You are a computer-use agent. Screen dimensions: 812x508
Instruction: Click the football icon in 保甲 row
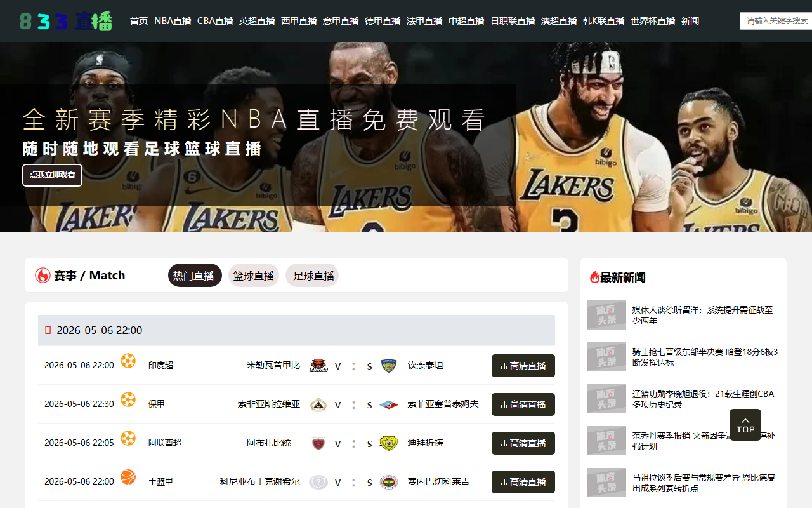(128, 399)
